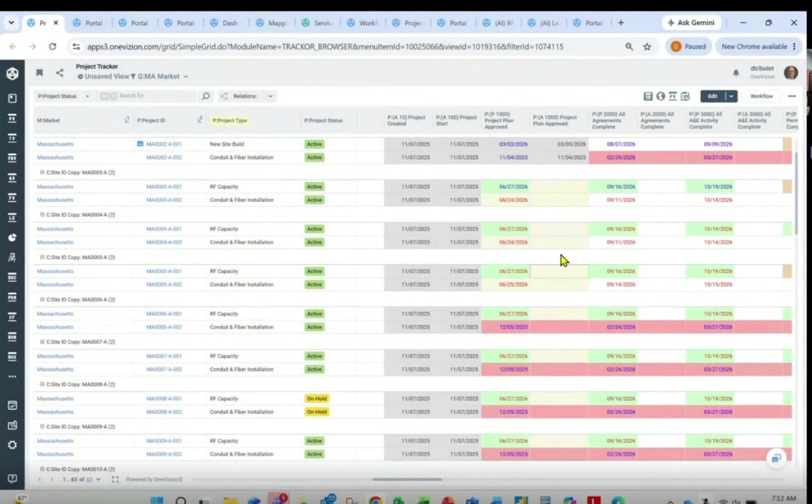Click the floating chat icon at bottom right
The image size is (812, 504).
(x=777, y=458)
